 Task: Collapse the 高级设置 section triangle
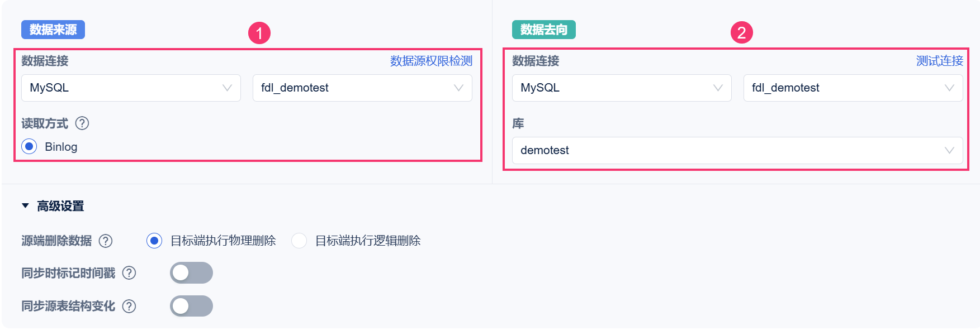[25, 206]
